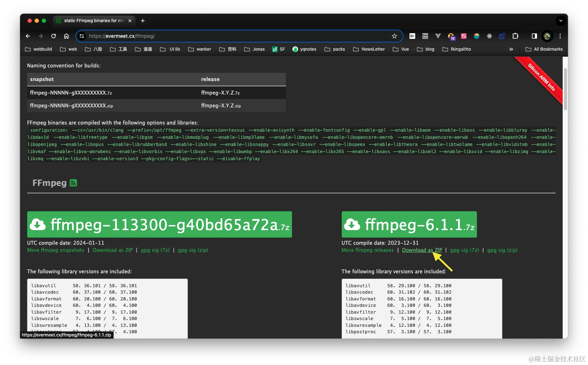Open the profile avatar menu
The height and width of the screenshot is (365, 588).
547,36
